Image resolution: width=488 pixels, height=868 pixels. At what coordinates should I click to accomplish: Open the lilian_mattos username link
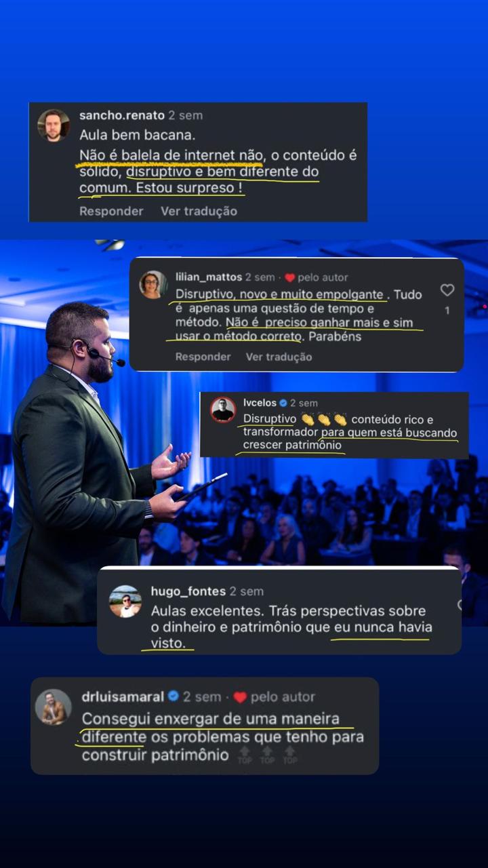(209, 277)
